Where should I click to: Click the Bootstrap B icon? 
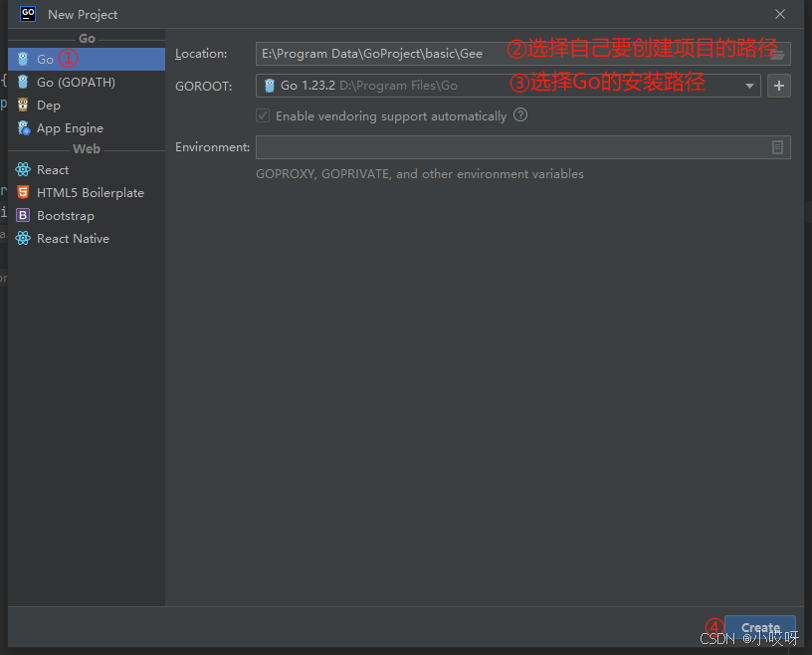(x=23, y=215)
